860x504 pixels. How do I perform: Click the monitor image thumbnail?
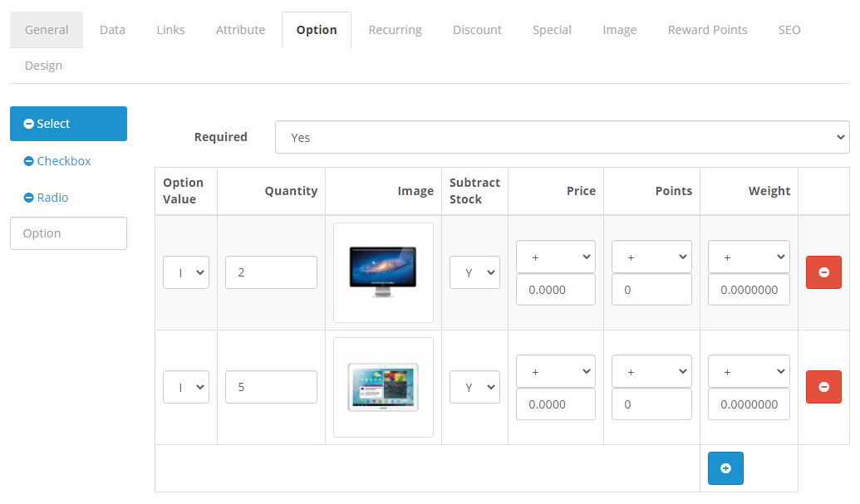pos(383,272)
